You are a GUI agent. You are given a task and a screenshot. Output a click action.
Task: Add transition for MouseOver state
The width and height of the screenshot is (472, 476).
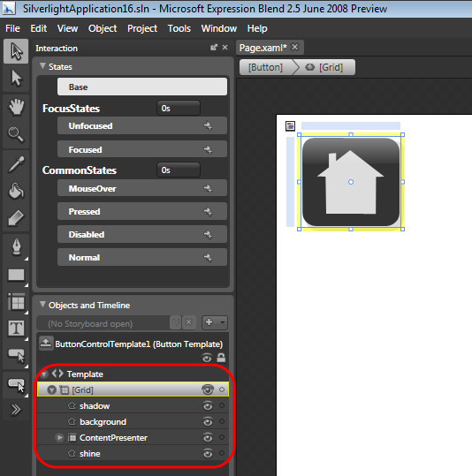209,188
